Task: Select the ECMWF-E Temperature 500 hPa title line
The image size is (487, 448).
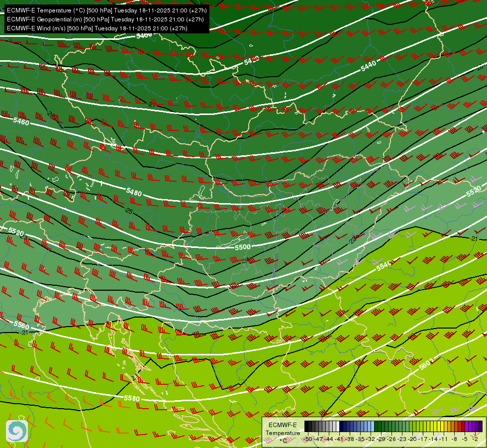Action: pos(106,10)
